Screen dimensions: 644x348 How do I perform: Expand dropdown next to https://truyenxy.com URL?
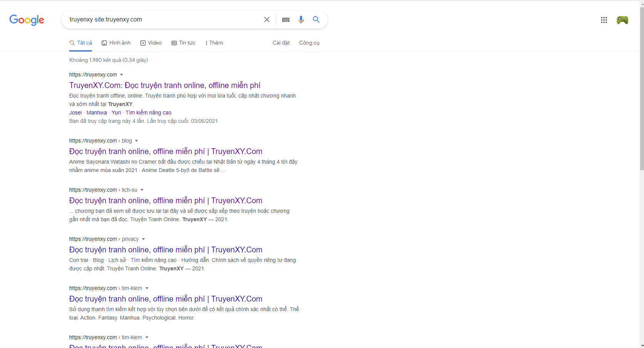pos(121,75)
